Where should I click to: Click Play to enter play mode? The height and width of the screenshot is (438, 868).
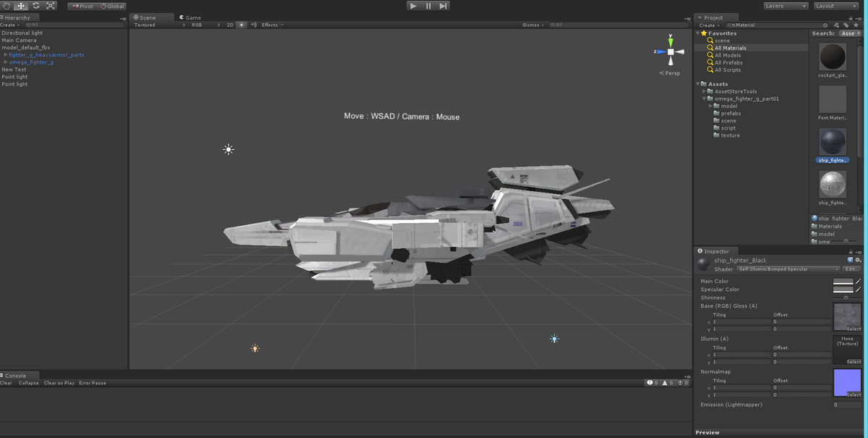(414, 5)
